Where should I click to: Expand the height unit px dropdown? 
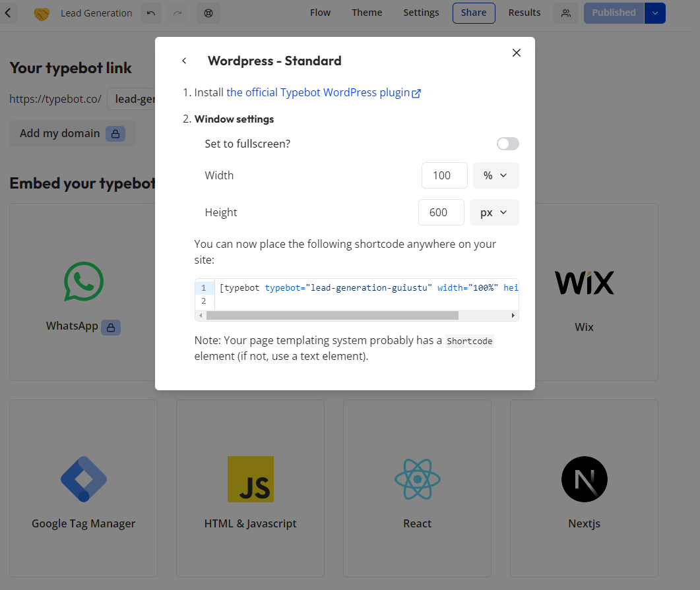coord(494,212)
